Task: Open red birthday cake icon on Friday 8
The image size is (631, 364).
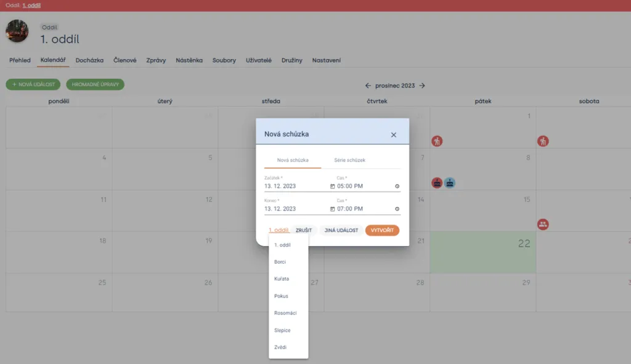Action: click(437, 183)
